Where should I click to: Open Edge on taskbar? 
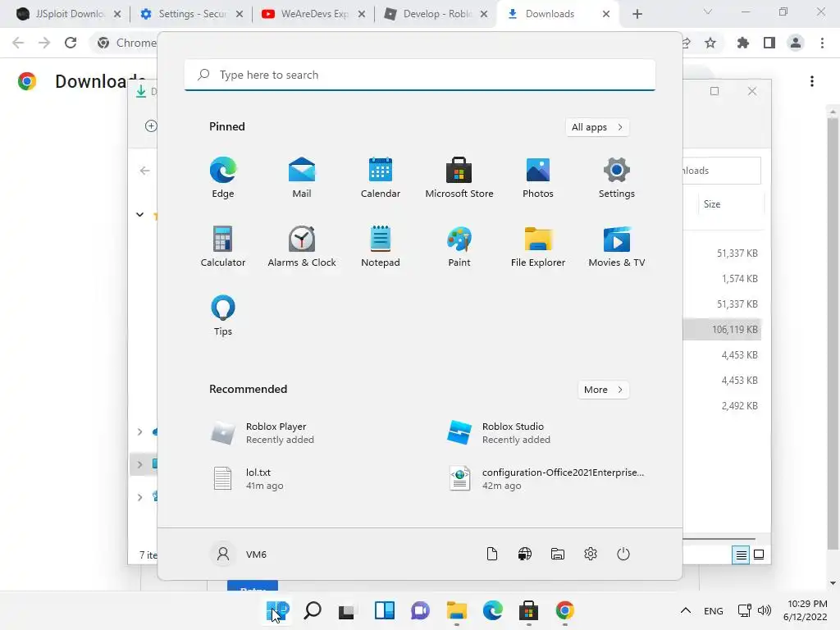click(492, 610)
